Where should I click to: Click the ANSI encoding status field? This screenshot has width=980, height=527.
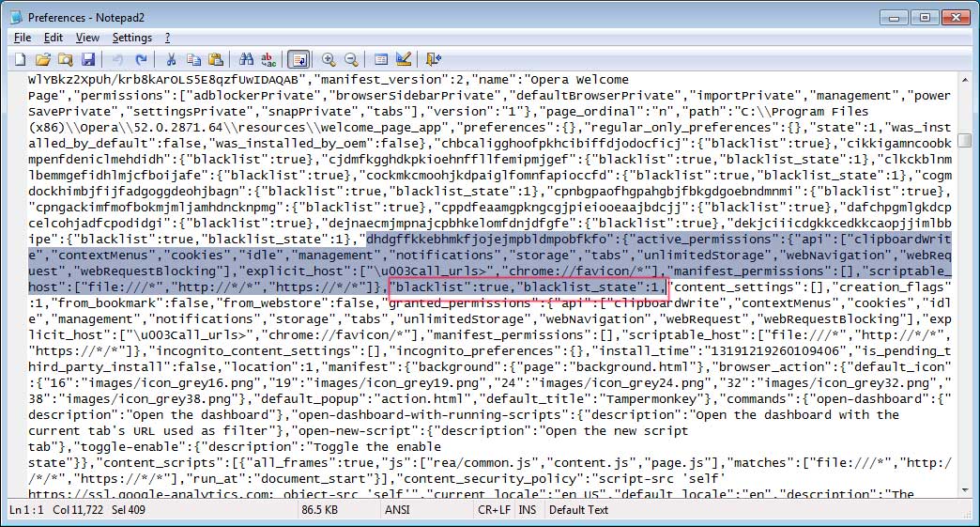(397, 510)
